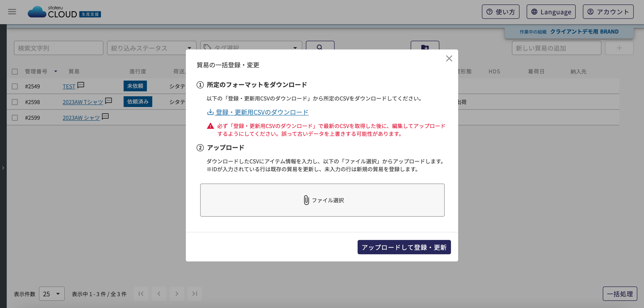Click the #2598 management number cell
Image resolution: width=644 pixels, height=308 pixels.
point(32,102)
